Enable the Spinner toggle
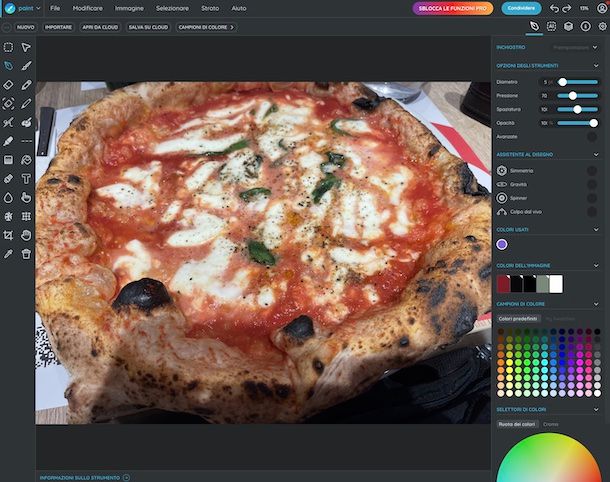 click(592, 198)
